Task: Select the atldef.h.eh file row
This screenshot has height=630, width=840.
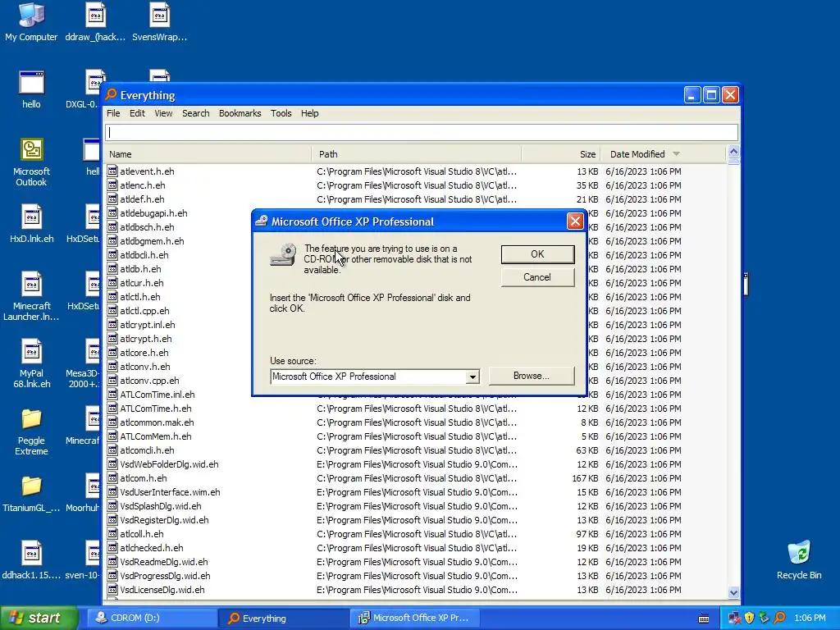Action: point(414,199)
